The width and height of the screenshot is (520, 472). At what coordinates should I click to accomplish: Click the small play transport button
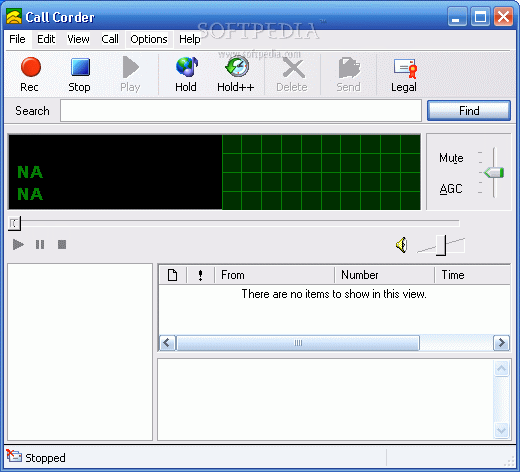18,245
